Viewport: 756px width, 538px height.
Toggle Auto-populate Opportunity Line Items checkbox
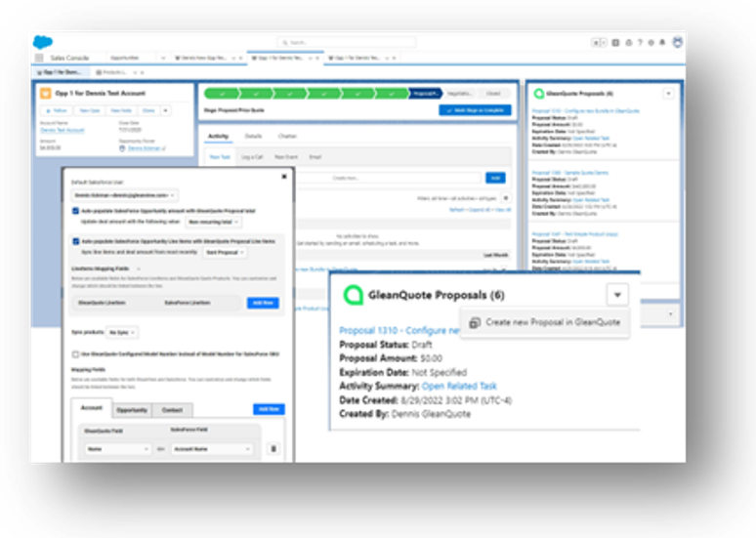click(x=75, y=241)
